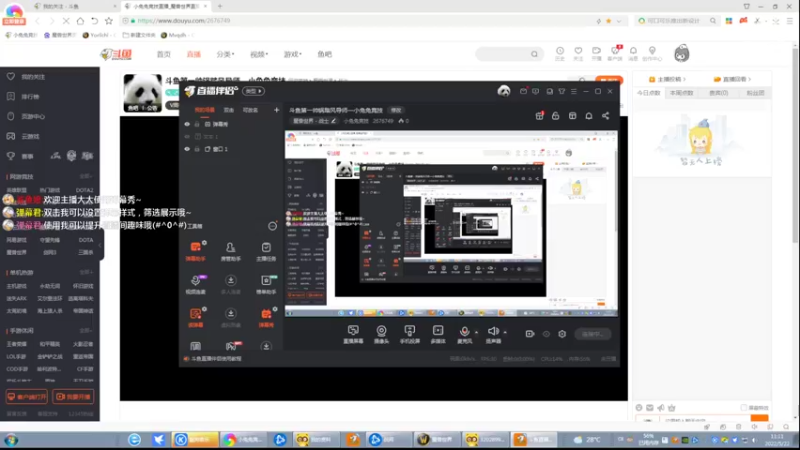Open the skin shirt icon in title bar
The image size is (800, 450).
tap(562, 91)
